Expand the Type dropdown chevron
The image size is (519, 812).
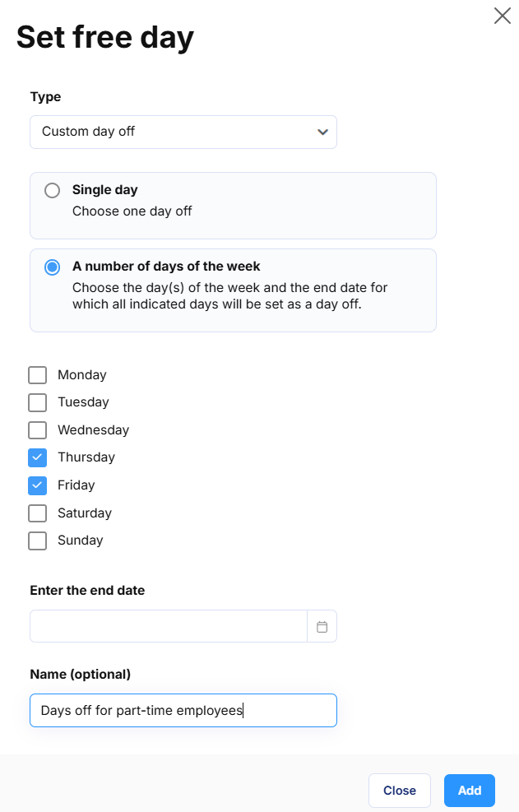click(322, 132)
